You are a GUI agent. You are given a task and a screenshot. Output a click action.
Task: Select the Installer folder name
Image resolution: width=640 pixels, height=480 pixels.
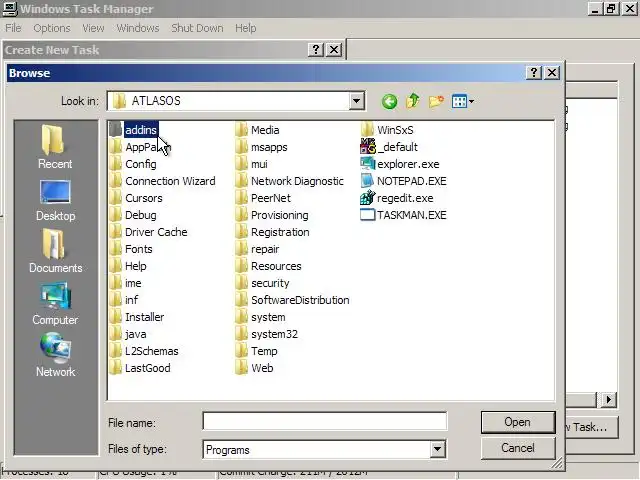(144, 317)
